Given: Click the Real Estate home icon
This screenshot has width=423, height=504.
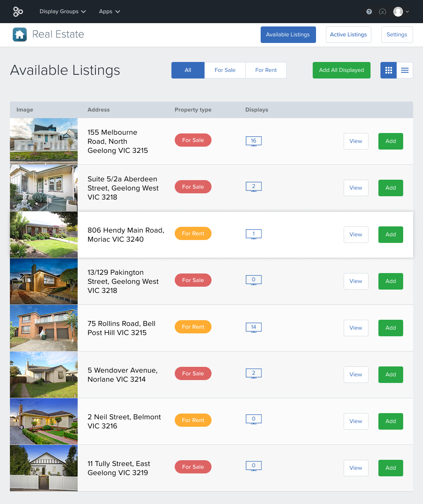Looking at the screenshot, I should point(19,34).
